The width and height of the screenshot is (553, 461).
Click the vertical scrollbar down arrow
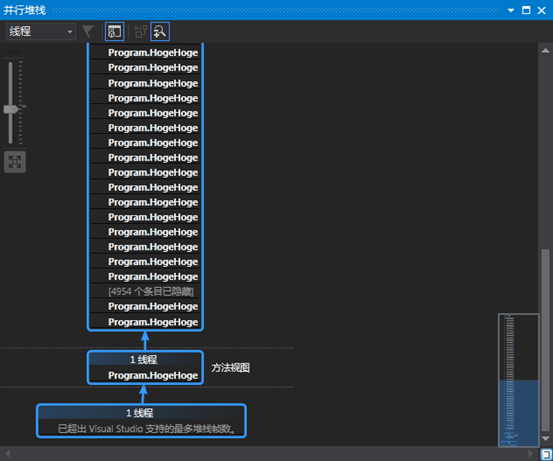pos(545,438)
